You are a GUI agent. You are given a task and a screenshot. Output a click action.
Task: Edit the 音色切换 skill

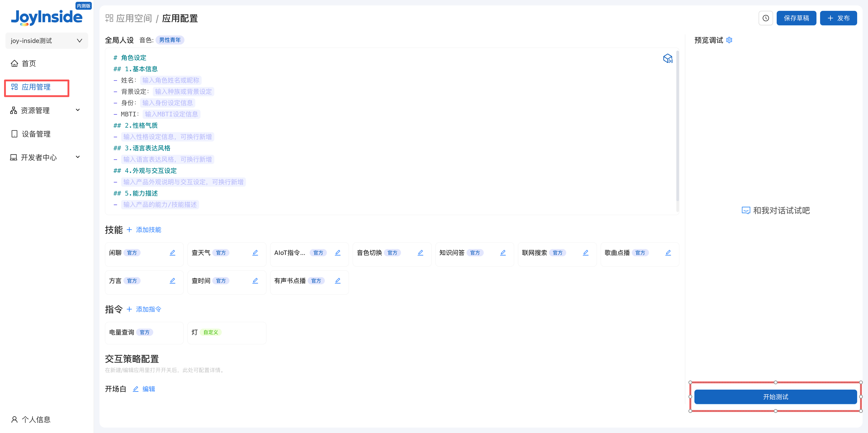coord(420,253)
